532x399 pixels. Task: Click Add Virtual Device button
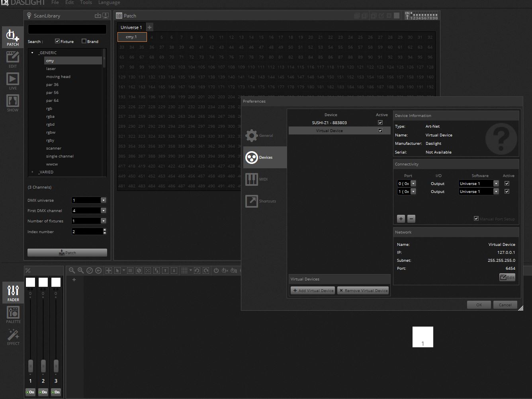pyautogui.click(x=313, y=290)
